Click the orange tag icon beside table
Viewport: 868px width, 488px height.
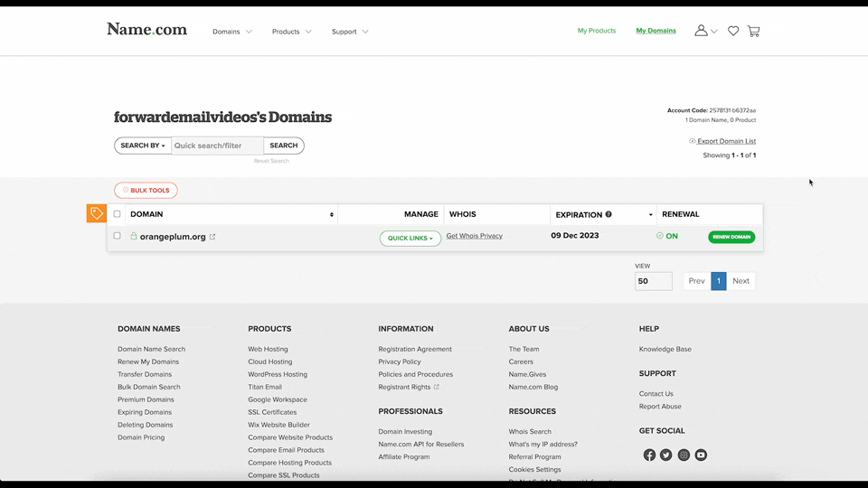97,213
